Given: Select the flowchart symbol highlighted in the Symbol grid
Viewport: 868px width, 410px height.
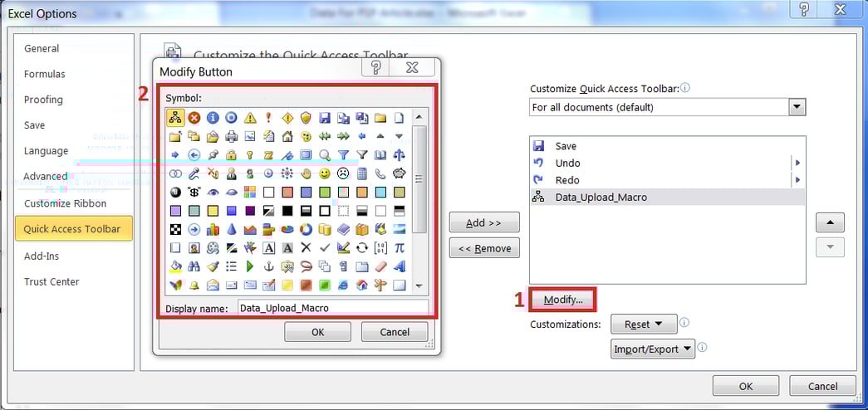Looking at the screenshot, I should [x=175, y=118].
